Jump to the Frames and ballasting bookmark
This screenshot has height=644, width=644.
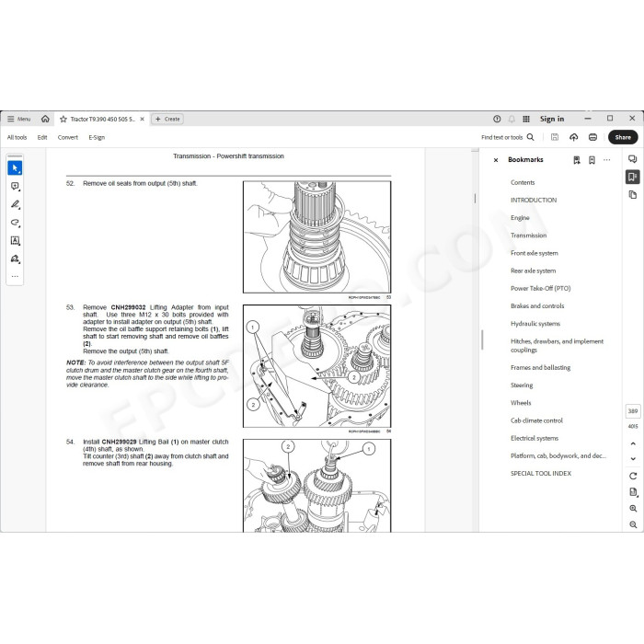pos(541,368)
